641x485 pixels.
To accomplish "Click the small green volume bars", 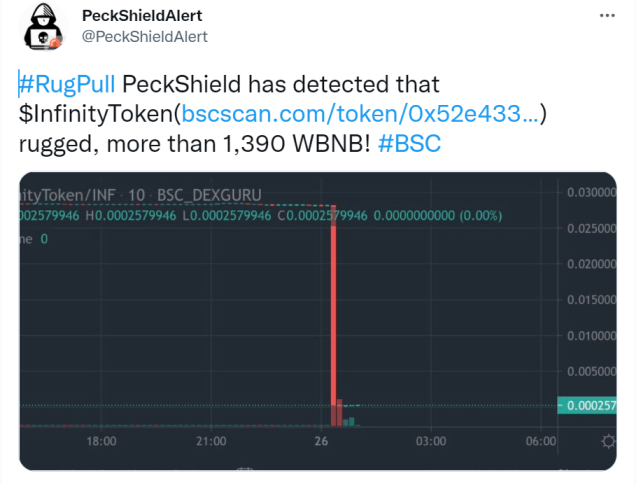I will tap(349, 422).
